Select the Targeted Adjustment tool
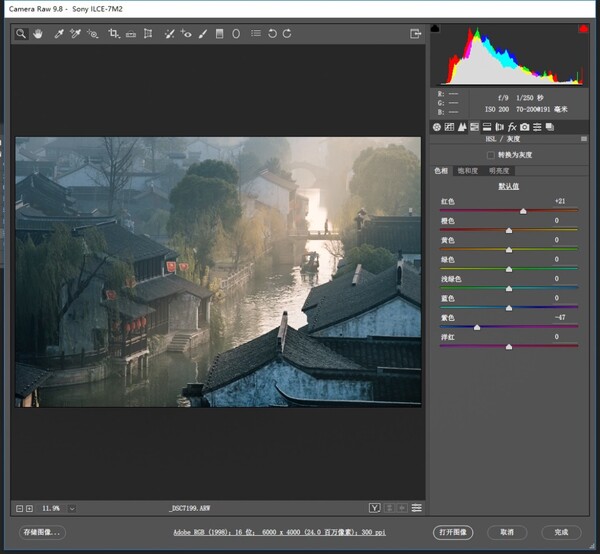The image size is (600, 554). click(x=93, y=34)
